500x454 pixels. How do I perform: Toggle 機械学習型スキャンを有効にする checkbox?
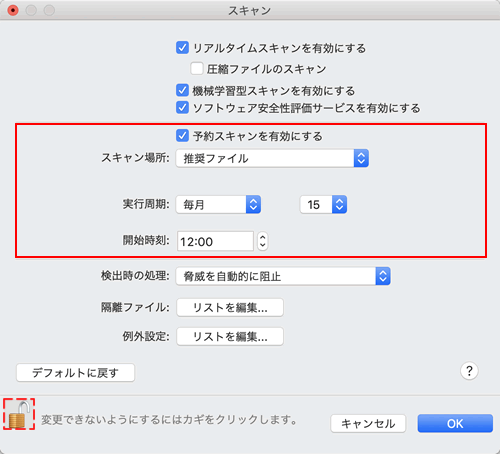click(182, 90)
